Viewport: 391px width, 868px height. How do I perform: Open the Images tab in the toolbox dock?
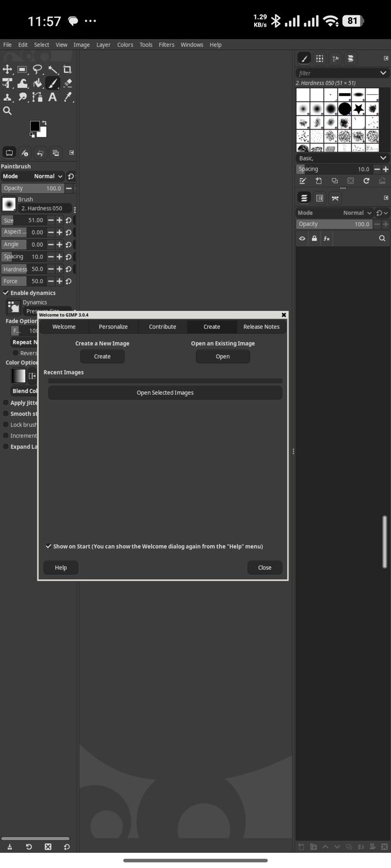coord(55,153)
